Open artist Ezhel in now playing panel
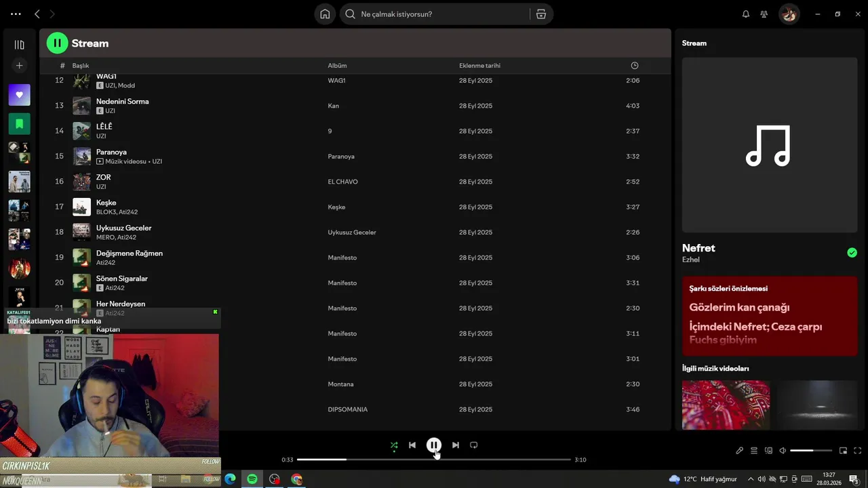The height and width of the screenshot is (488, 868). pyautogui.click(x=690, y=260)
